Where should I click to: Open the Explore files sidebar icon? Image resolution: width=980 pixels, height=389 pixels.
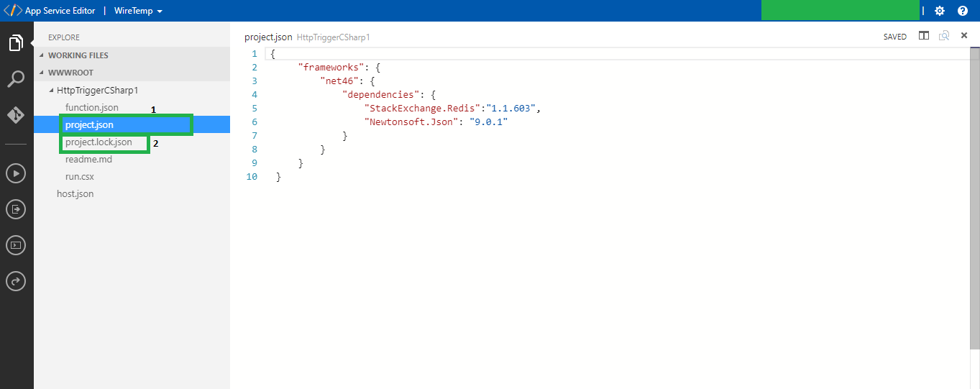point(16,43)
